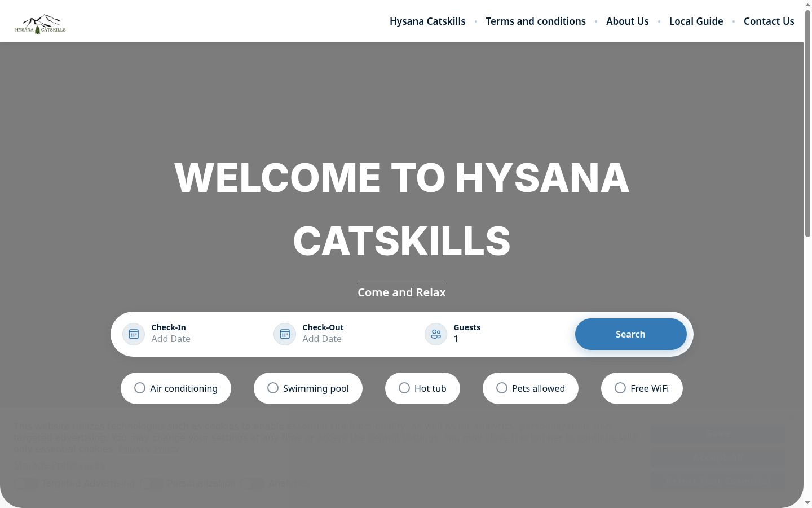Image resolution: width=812 pixels, height=508 pixels.
Task: Enable the Pets allowed filter
Action: pos(531,388)
